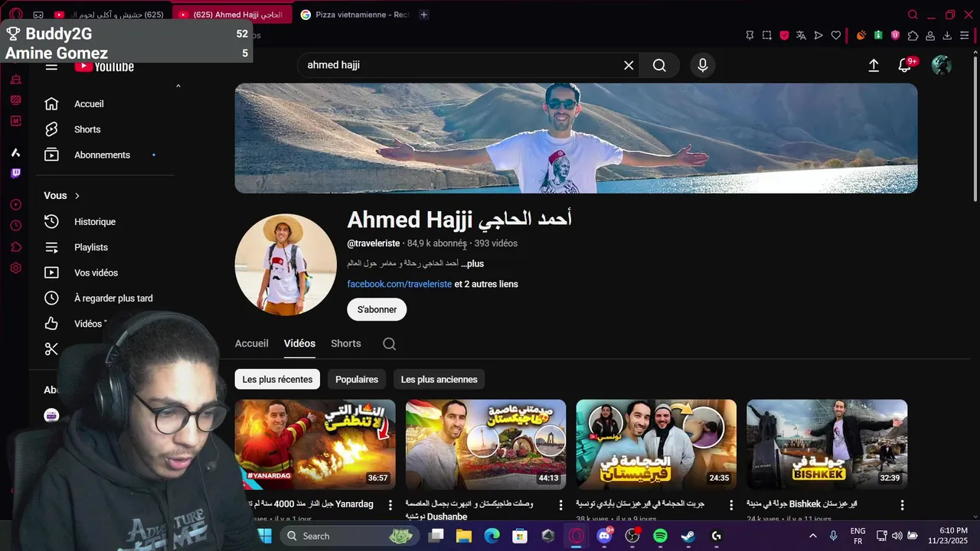Viewport: 980px width, 551px height.
Task: Open new browser tab
Action: [x=424, y=15]
